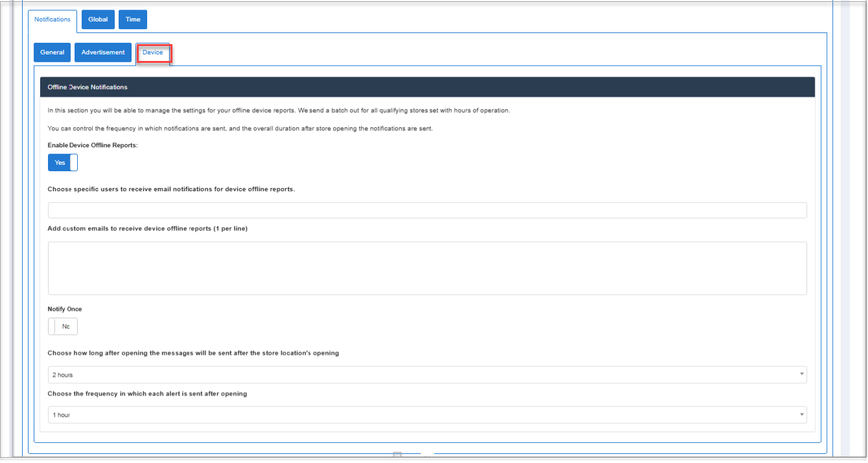Click the specific users recipient field

coord(427,210)
